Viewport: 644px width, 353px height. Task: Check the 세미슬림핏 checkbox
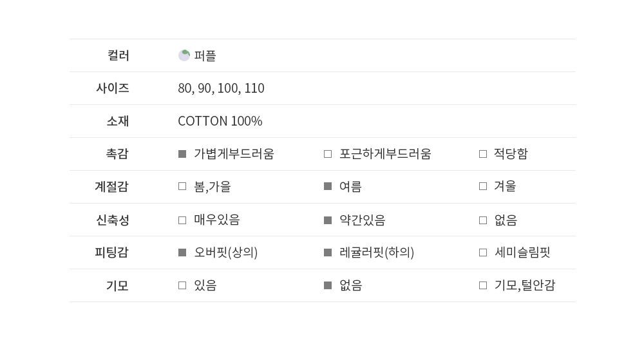483,253
